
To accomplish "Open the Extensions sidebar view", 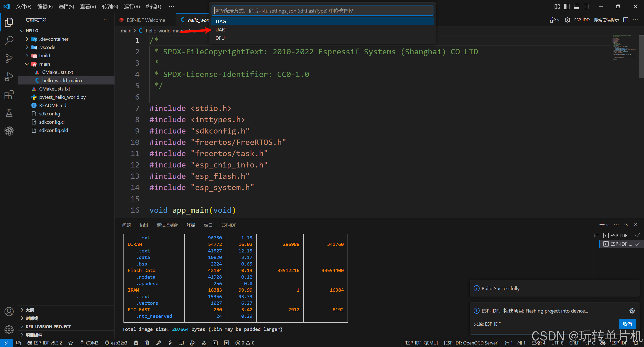I will [9, 95].
